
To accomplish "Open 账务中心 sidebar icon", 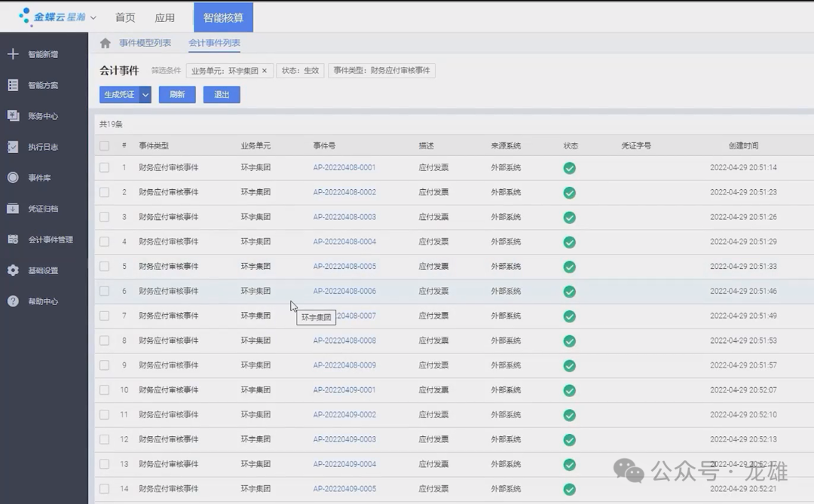I will click(x=13, y=116).
